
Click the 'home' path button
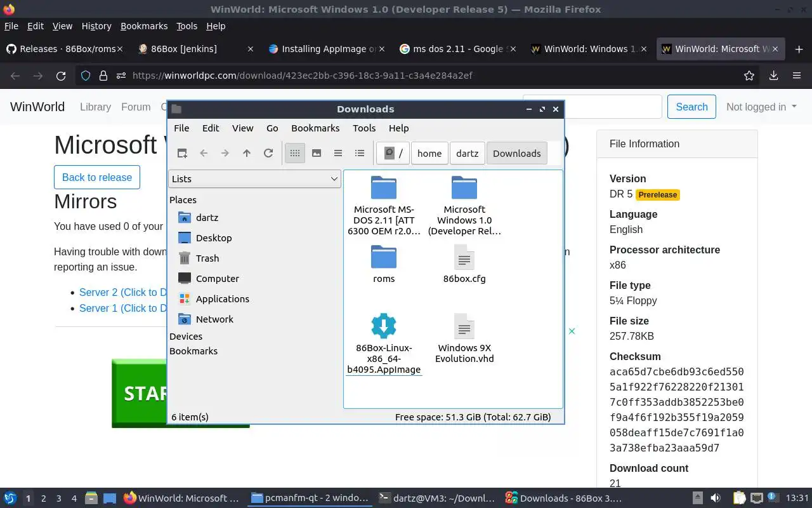429,153
